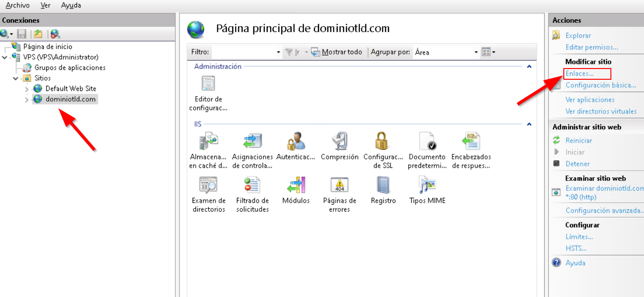This screenshot has width=644, height=297.
Task: Click Ver directorios virtuales
Action: (x=601, y=111)
